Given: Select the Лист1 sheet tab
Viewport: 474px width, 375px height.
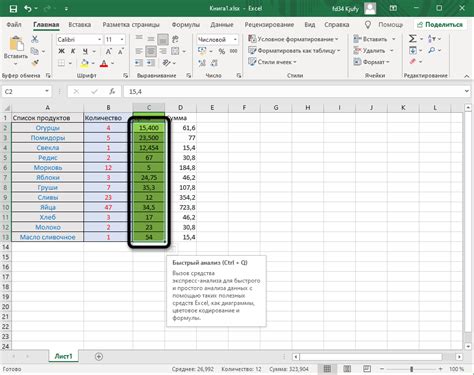Looking at the screenshot, I should point(63,356).
